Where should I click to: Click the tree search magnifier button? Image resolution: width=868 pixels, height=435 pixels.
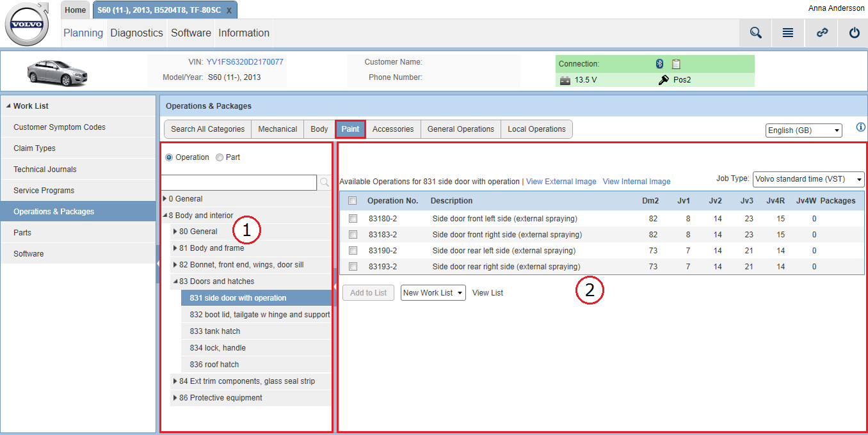point(325,183)
